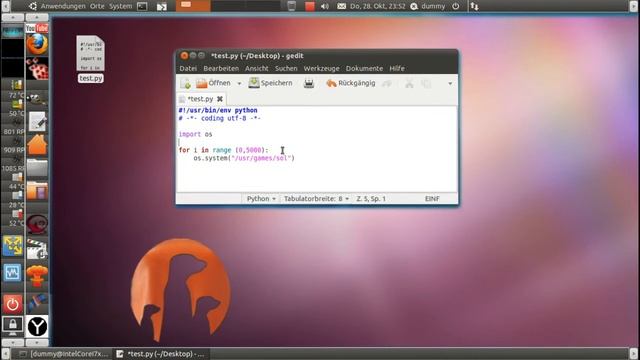Launch the mushroom cloud icon
The width and height of the screenshot is (640, 360).
(37, 276)
